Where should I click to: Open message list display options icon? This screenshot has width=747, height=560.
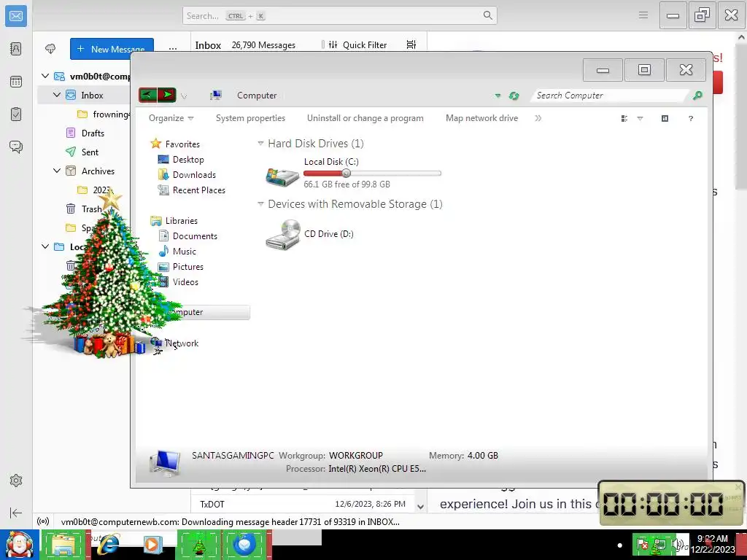coord(411,44)
